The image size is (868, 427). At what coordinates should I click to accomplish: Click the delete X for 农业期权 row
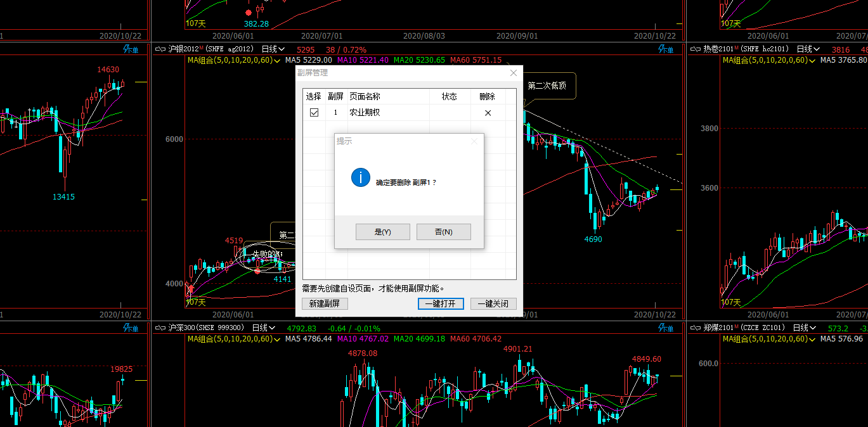coord(488,113)
